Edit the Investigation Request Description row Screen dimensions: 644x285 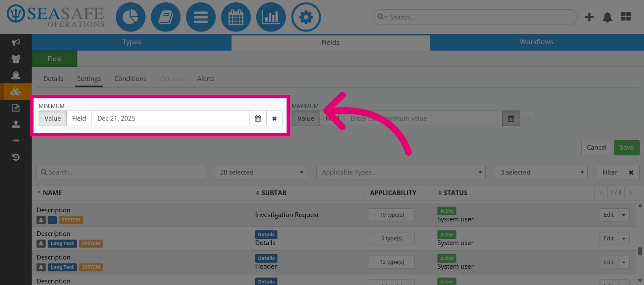(608, 215)
